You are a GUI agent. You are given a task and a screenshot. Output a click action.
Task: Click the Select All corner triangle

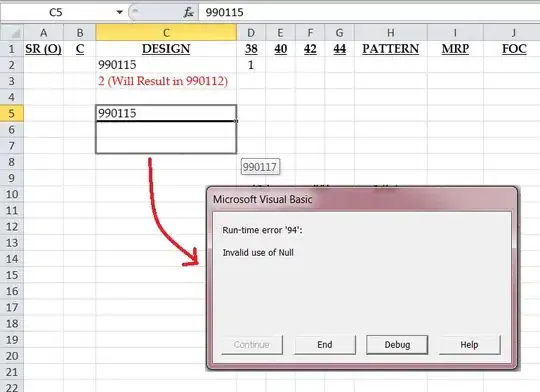tap(12, 33)
